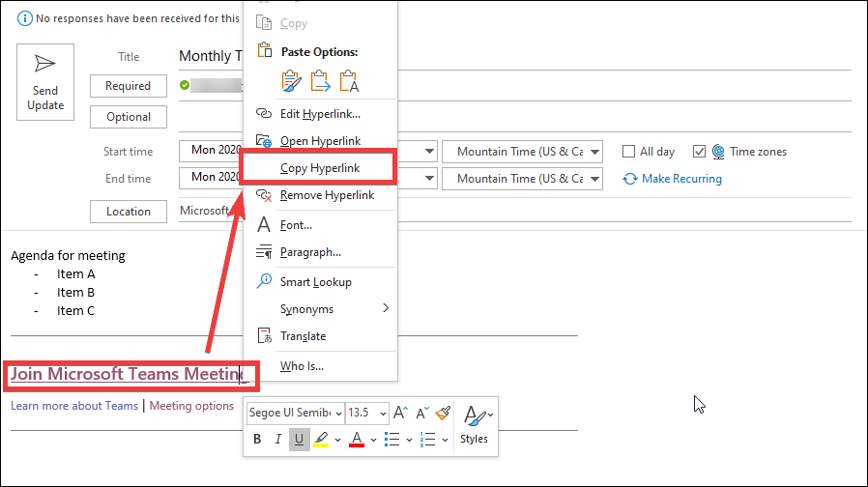Open the Bullets dropdown arrow
The width and height of the screenshot is (868, 487).
tap(409, 440)
